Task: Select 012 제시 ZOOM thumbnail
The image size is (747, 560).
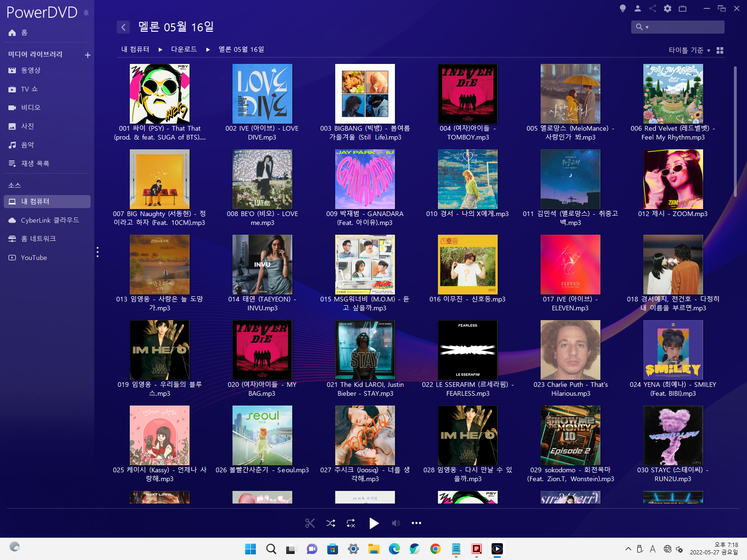Action: (x=673, y=179)
